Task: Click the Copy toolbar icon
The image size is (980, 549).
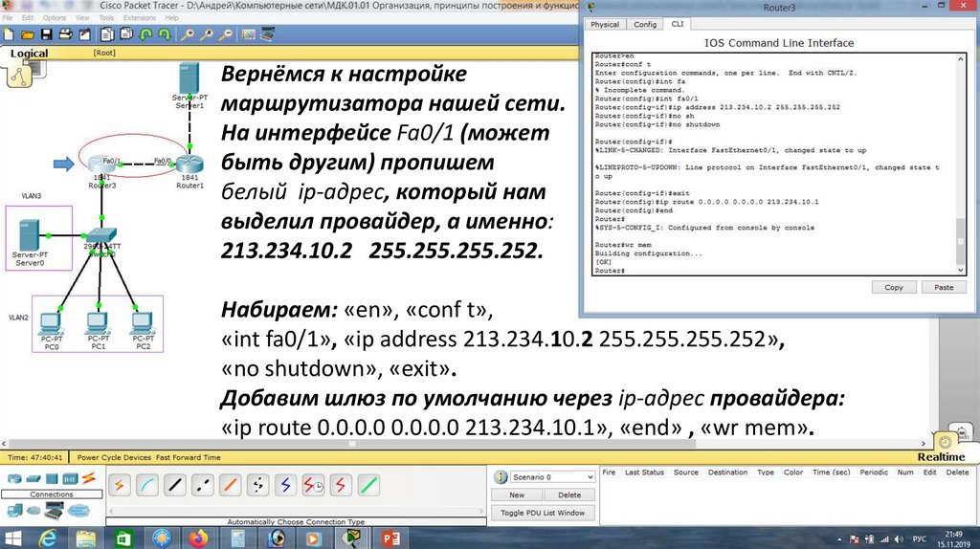Action: (107, 35)
